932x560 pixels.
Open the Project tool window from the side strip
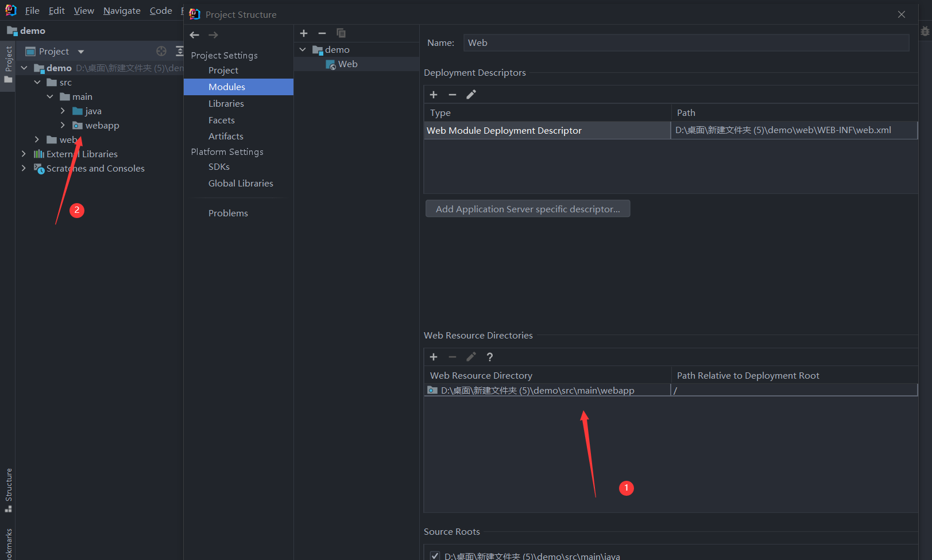click(8, 64)
